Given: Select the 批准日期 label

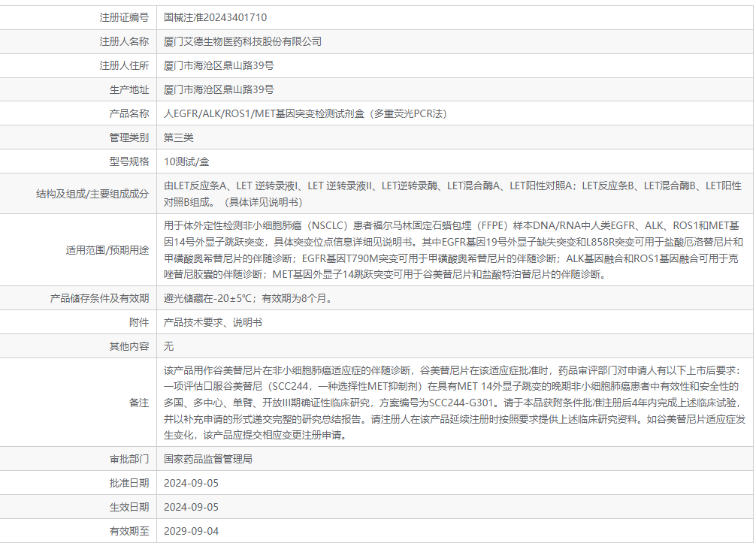Looking at the screenshot, I should tap(129, 483).
